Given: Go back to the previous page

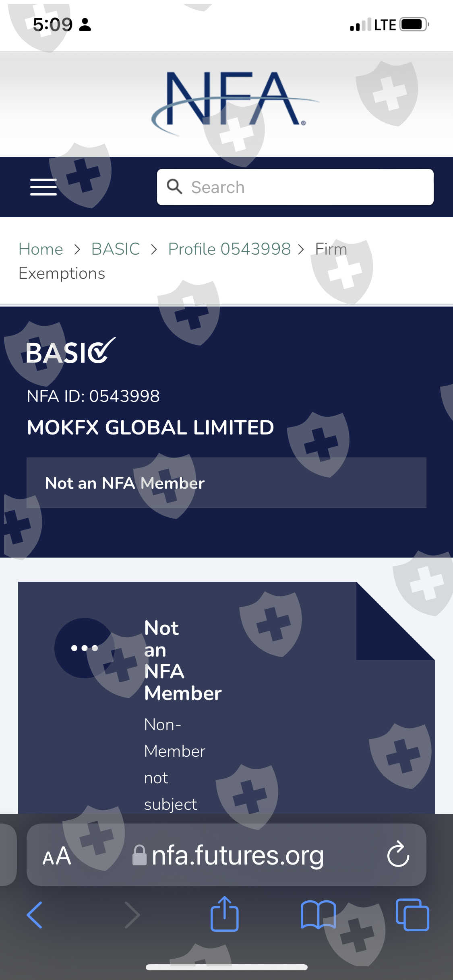Looking at the screenshot, I should tap(35, 914).
